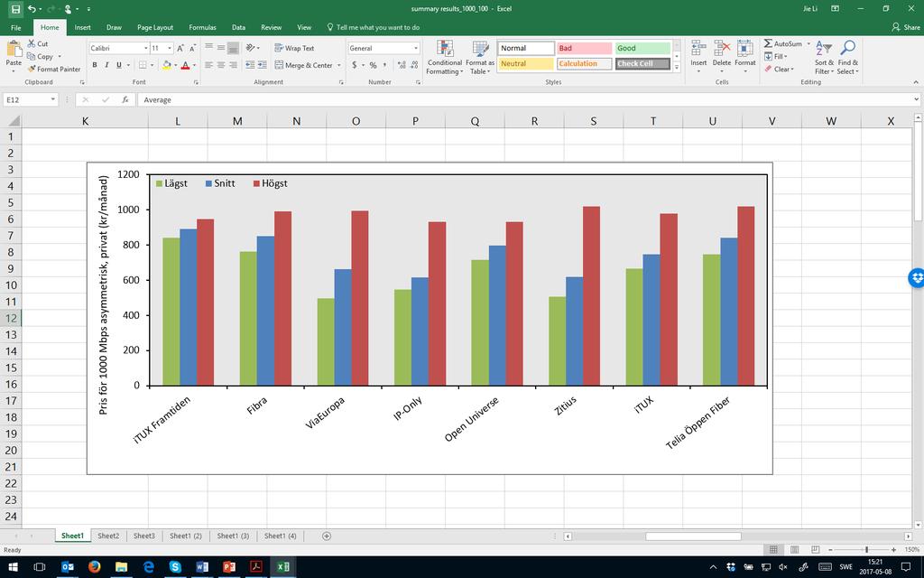Screen dimensions: 924x578
Task: Decrease indent
Action: tap(250, 65)
